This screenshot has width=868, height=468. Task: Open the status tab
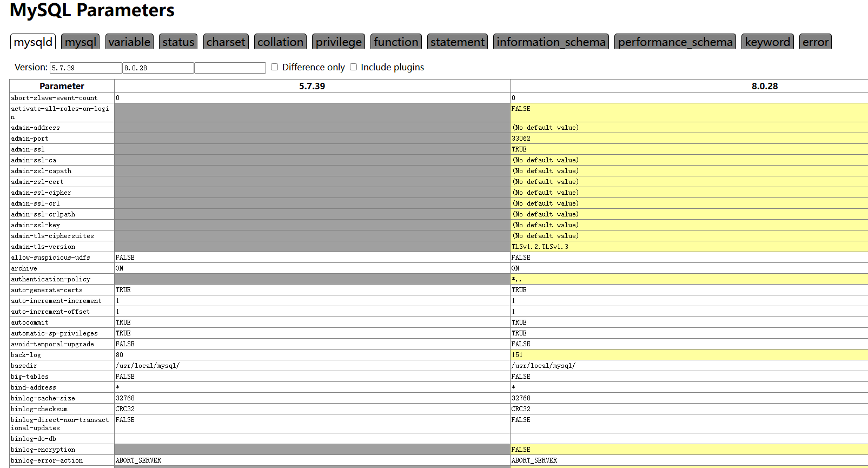coord(178,42)
